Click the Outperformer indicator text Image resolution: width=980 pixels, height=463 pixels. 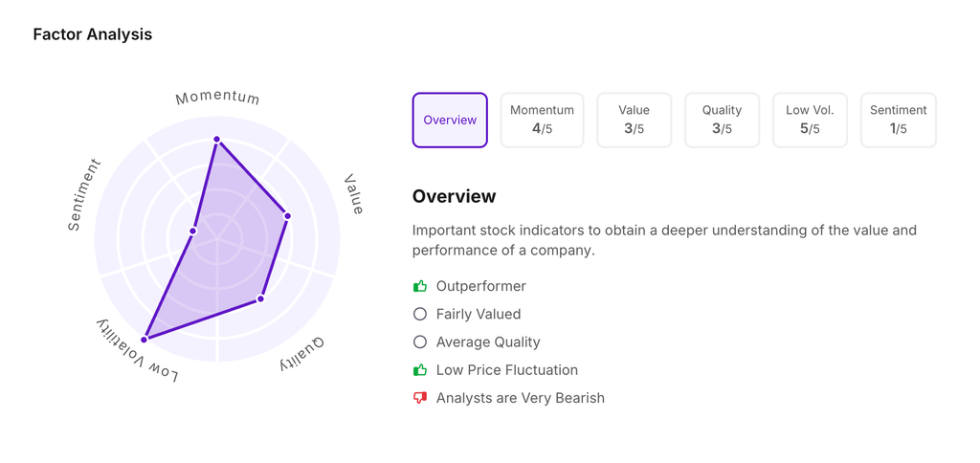[x=481, y=286]
